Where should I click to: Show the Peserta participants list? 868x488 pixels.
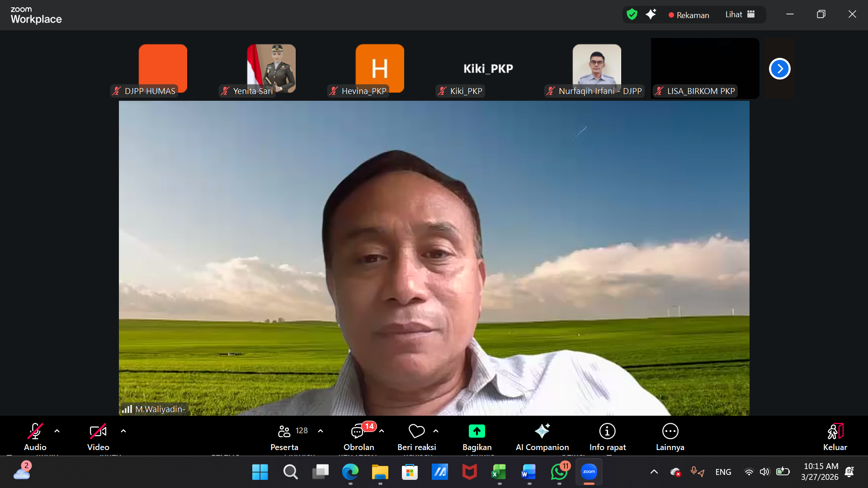284,436
